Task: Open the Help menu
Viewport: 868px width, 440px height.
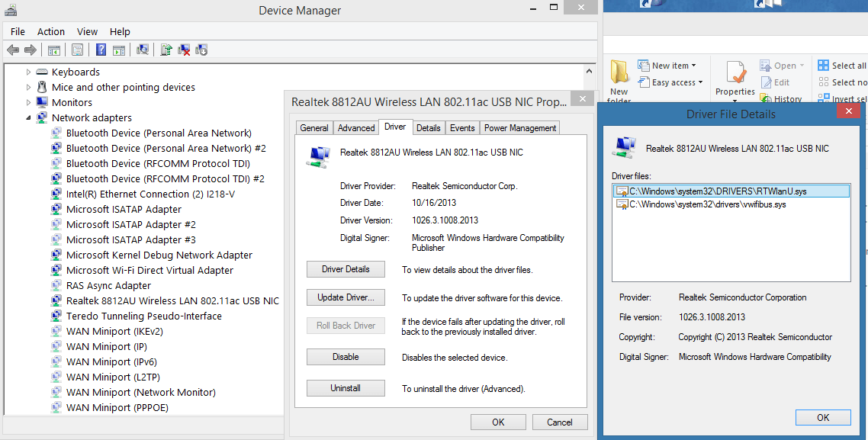Action: click(120, 31)
